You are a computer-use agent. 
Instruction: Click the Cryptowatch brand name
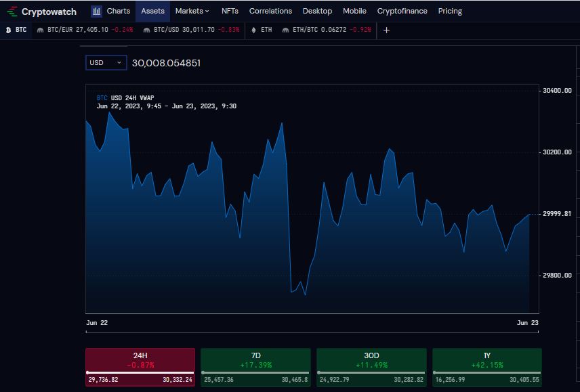49,12
